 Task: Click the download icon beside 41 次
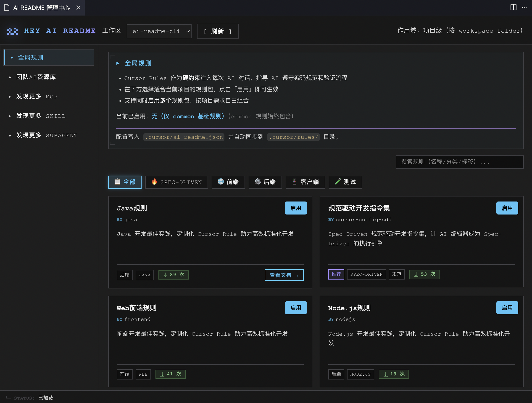[x=162, y=374]
